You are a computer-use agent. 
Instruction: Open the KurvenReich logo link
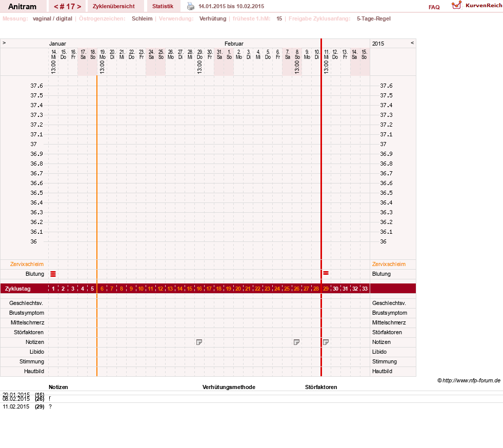477,6
